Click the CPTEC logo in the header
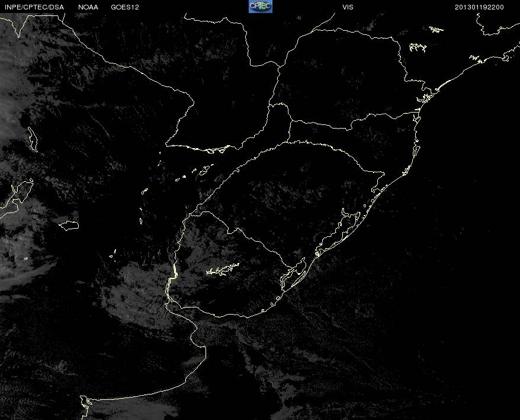This screenshot has width=520, height=420. pyautogui.click(x=260, y=6)
